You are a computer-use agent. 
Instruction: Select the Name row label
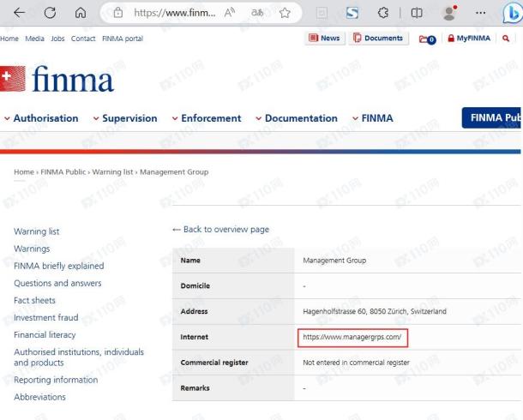[190, 261]
